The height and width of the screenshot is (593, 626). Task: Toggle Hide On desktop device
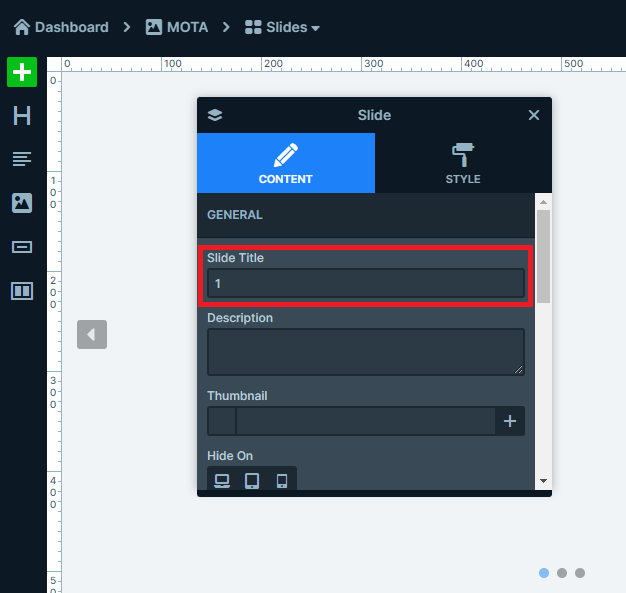click(x=222, y=481)
